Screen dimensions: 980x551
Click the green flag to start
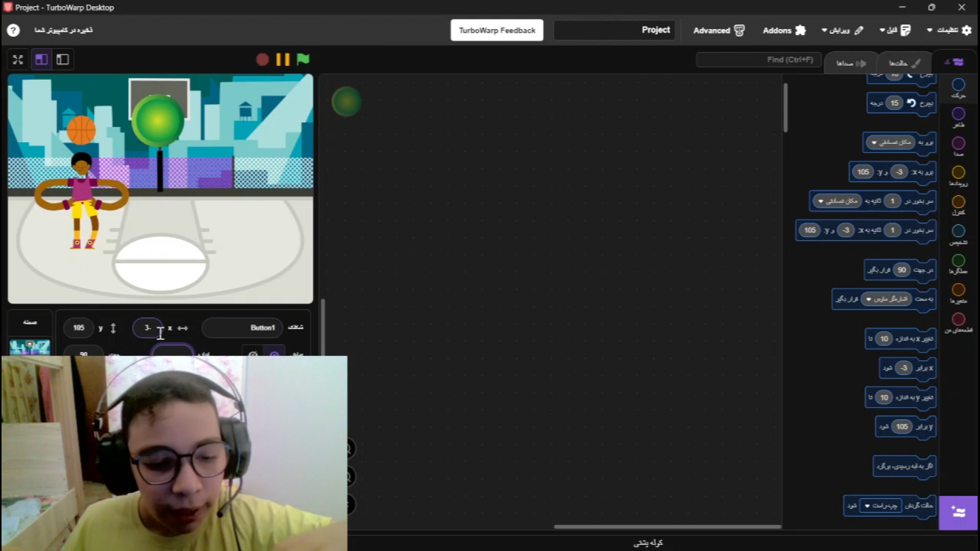pyautogui.click(x=303, y=59)
